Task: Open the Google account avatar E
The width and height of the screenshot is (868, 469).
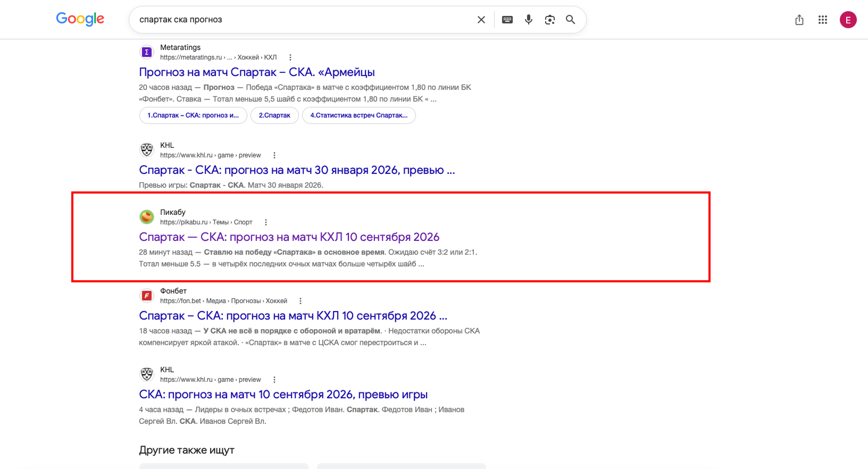Action: pyautogui.click(x=848, y=20)
